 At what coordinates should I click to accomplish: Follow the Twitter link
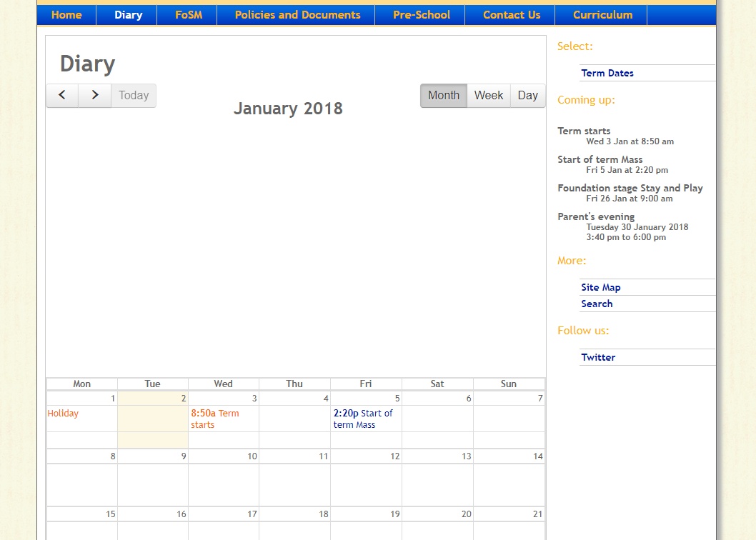pyautogui.click(x=598, y=357)
